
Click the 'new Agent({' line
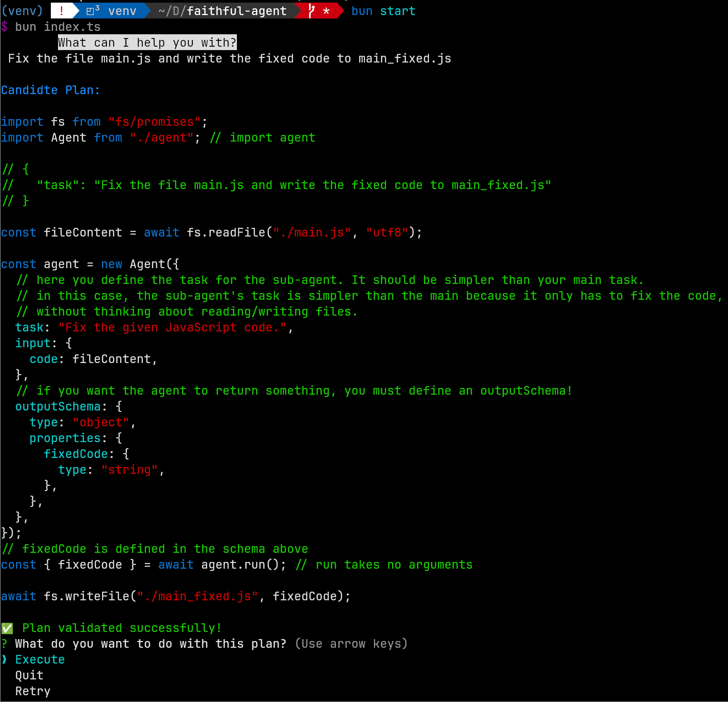coord(90,264)
